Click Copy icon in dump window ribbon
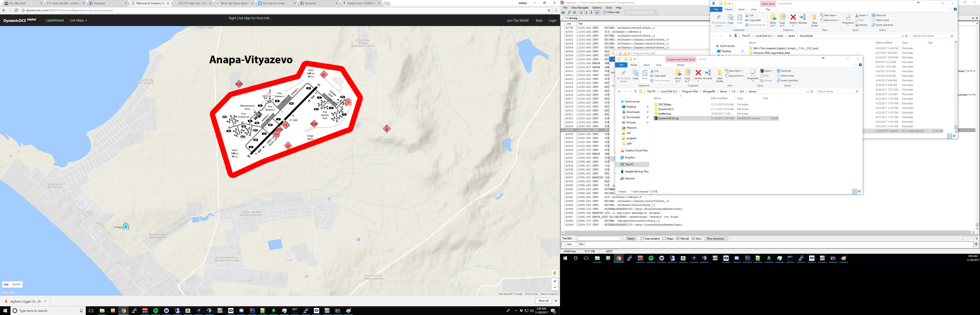Screen dimensions: 980x315 (x=635, y=73)
